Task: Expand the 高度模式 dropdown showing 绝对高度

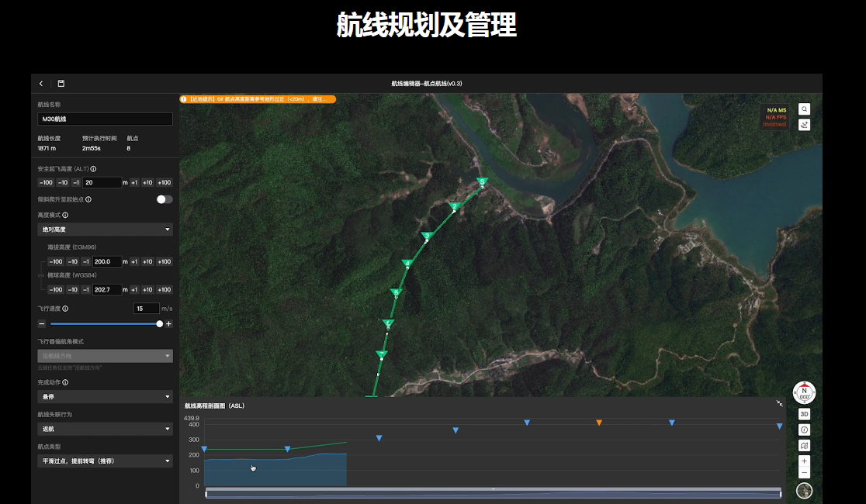Action: click(105, 230)
